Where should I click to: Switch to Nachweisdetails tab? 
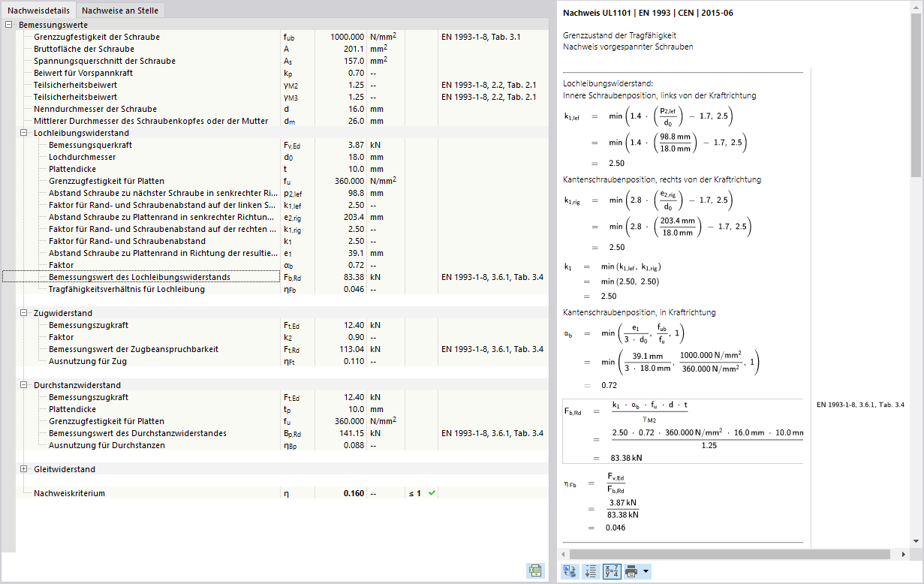point(39,11)
